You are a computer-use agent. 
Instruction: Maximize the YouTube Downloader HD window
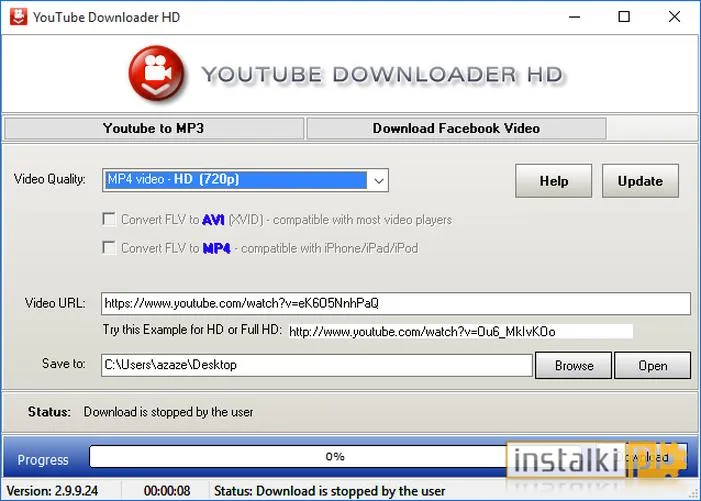[624, 17]
